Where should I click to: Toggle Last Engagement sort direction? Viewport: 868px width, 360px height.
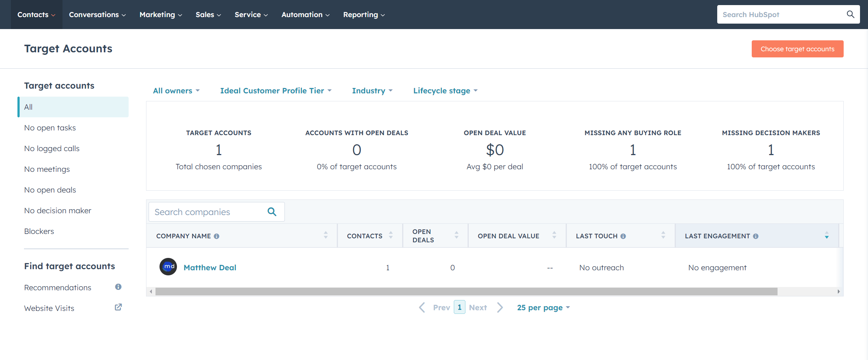tap(827, 236)
